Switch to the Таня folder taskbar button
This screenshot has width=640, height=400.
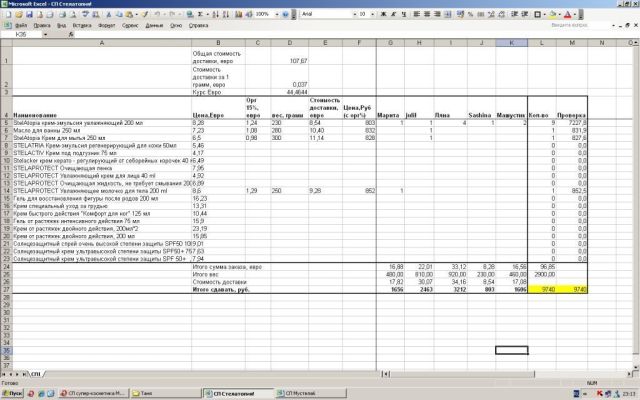165,393
